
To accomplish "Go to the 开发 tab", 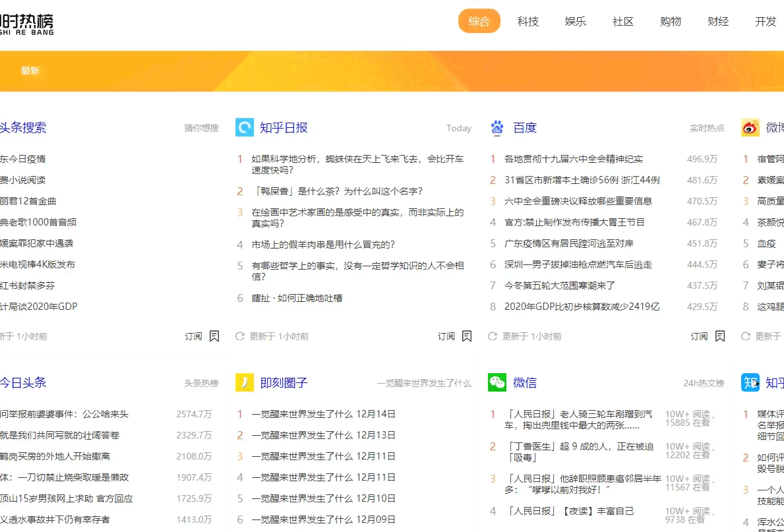I will [766, 21].
